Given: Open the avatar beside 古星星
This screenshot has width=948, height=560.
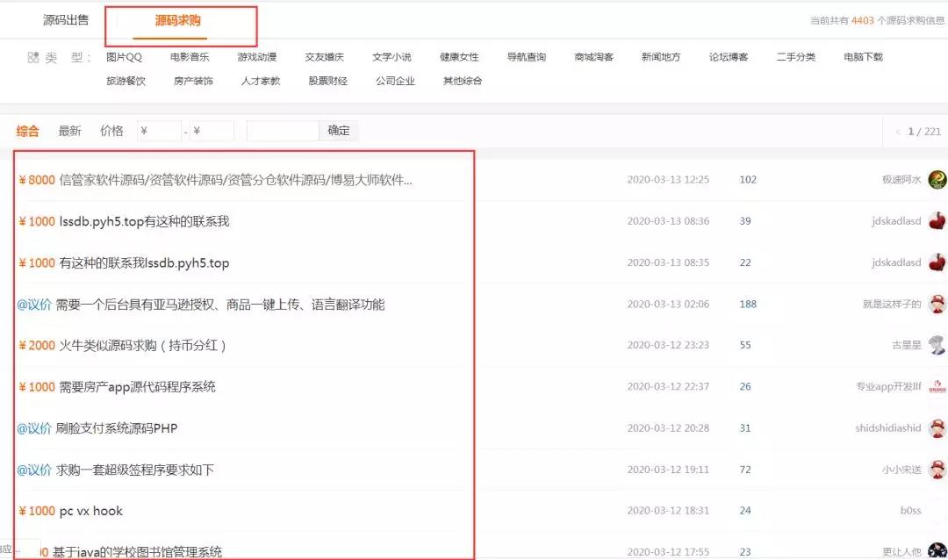Looking at the screenshot, I should pos(937,345).
